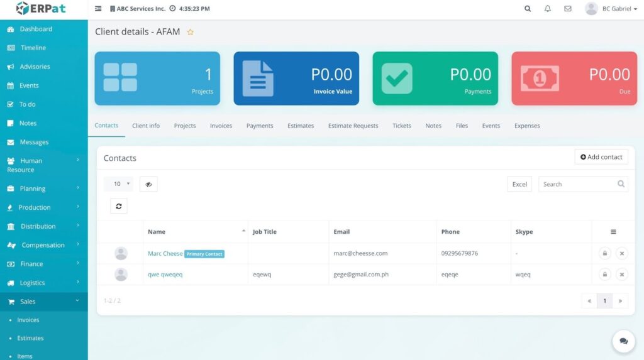Click the star icon beside the AFAM title
The width and height of the screenshot is (644, 360).
pyautogui.click(x=191, y=32)
